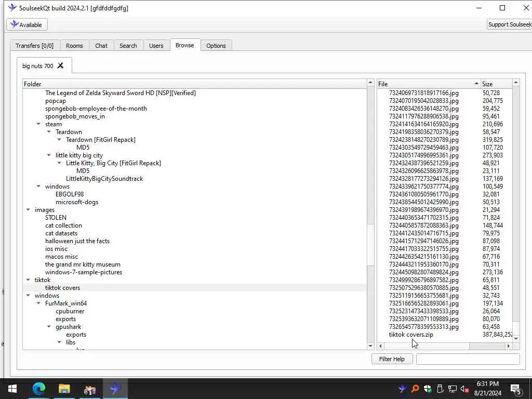This screenshot has height=399, width=532.
Task: Click the Filter Help button
Action: coord(392,359)
